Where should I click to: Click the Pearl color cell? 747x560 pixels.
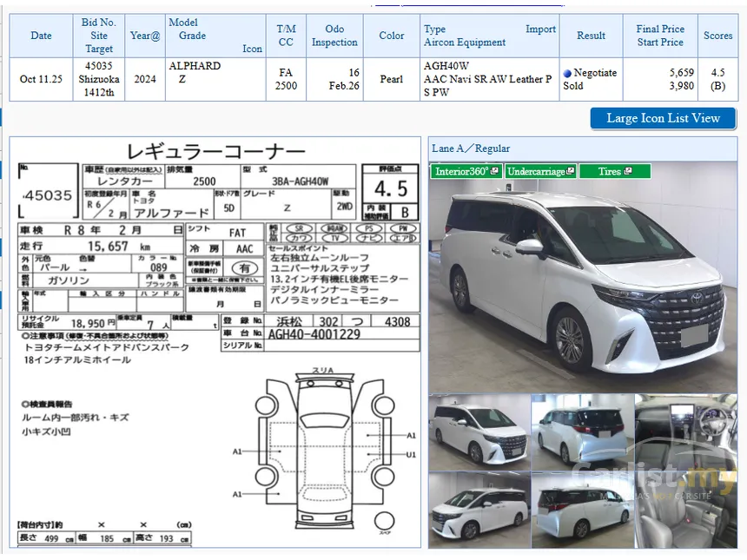tap(392, 79)
